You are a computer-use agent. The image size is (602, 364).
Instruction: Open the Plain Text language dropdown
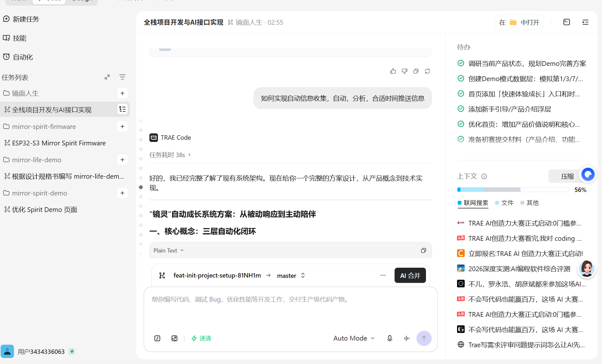pos(169,251)
